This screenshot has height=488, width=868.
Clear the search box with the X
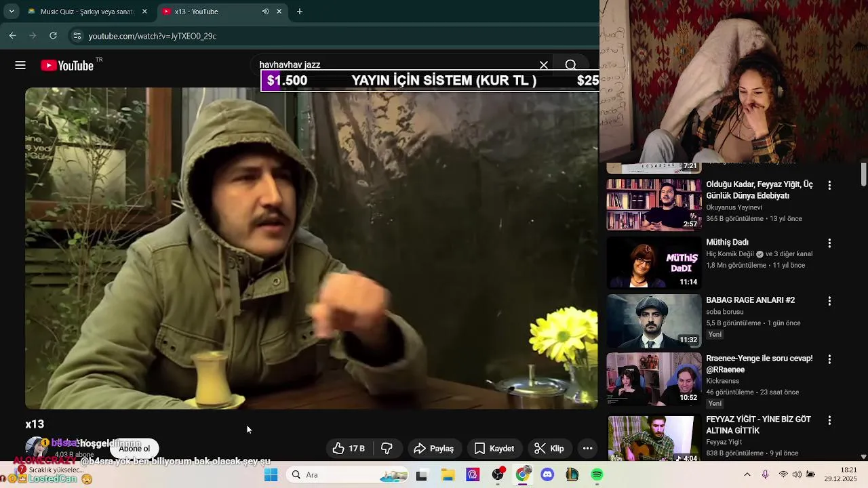544,65
